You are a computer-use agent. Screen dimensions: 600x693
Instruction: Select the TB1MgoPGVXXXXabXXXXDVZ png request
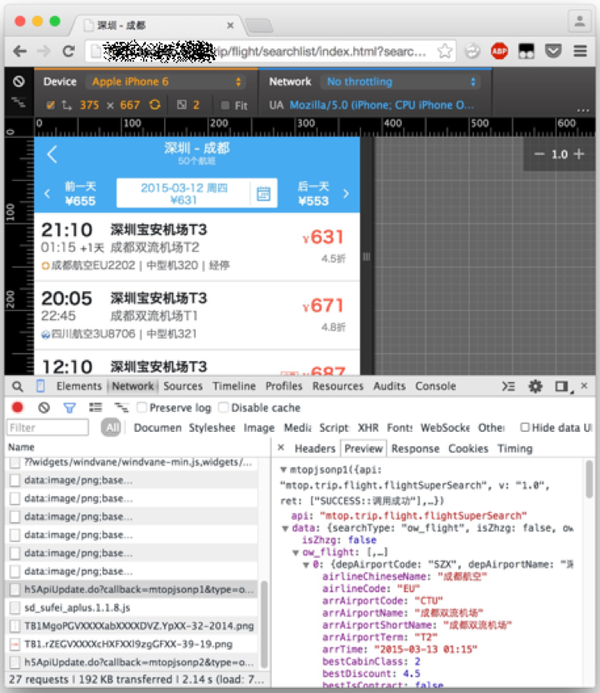pos(133,626)
